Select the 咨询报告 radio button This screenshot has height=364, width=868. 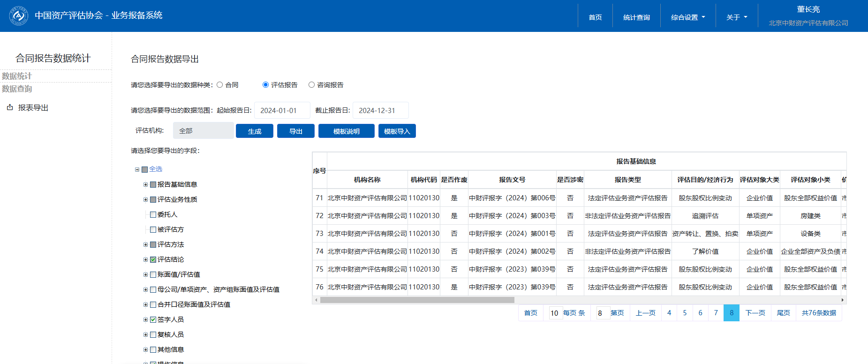311,85
